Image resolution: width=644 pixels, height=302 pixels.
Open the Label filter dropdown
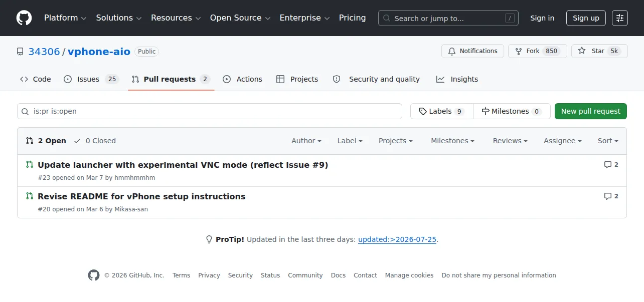point(350,141)
